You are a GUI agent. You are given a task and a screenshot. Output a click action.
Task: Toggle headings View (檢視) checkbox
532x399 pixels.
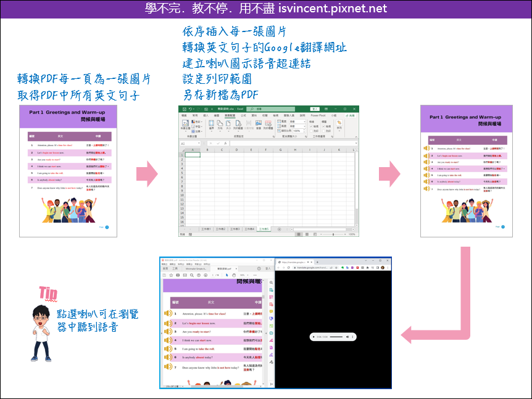coord(323,126)
